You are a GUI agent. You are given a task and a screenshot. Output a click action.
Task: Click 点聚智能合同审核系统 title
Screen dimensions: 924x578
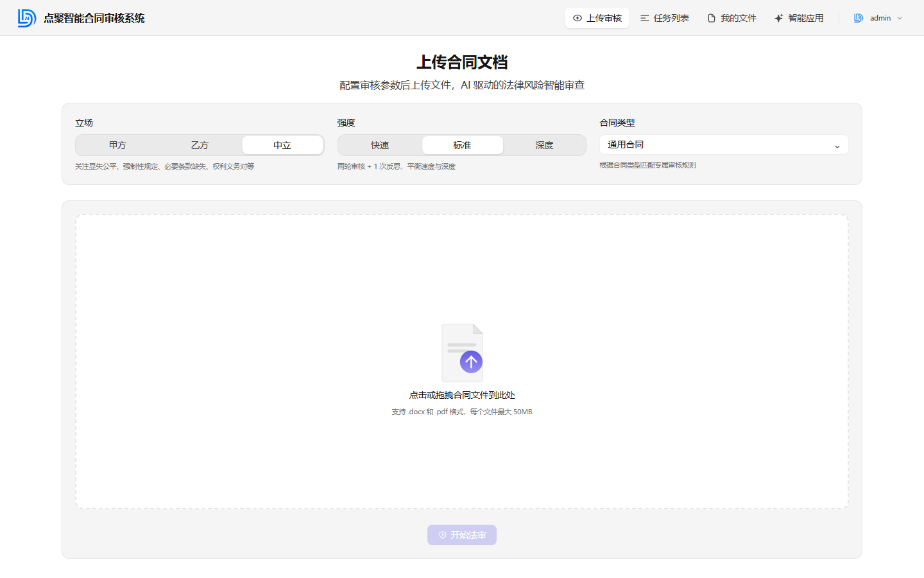94,18
